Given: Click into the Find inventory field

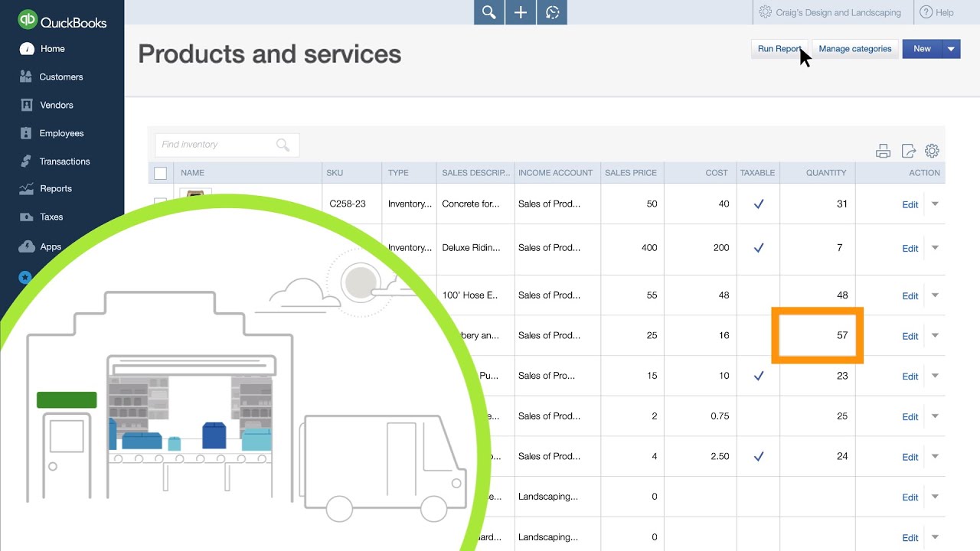Looking at the screenshot, I should coord(227,145).
